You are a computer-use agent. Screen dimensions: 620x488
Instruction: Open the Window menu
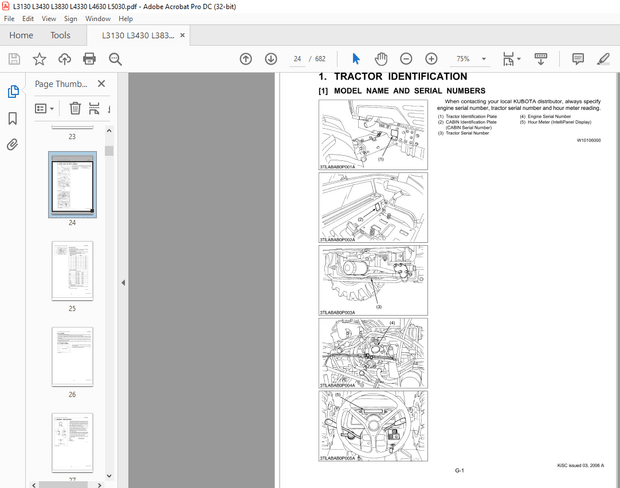(x=98, y=19)
